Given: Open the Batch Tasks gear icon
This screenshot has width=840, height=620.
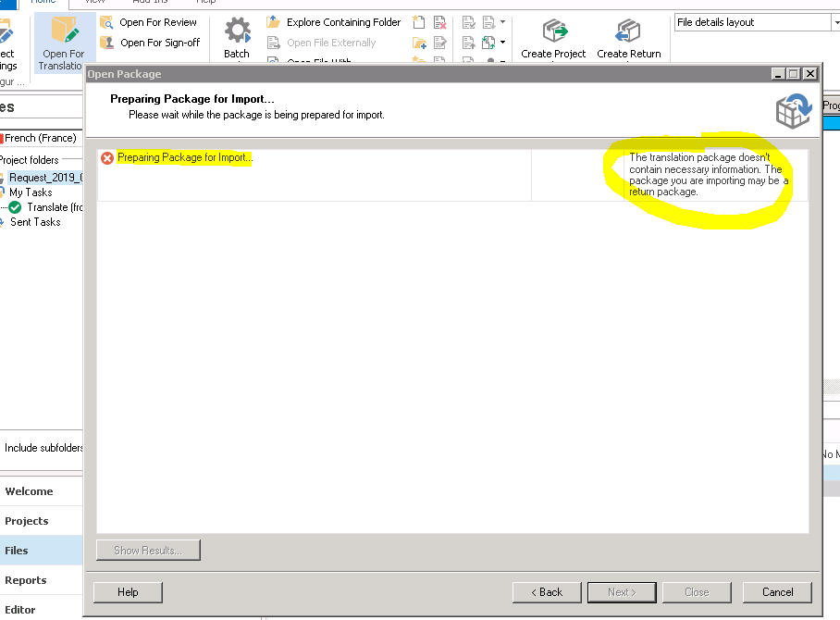Looking at the screenshot, I should pyautogui.click(x=237, y=31).
